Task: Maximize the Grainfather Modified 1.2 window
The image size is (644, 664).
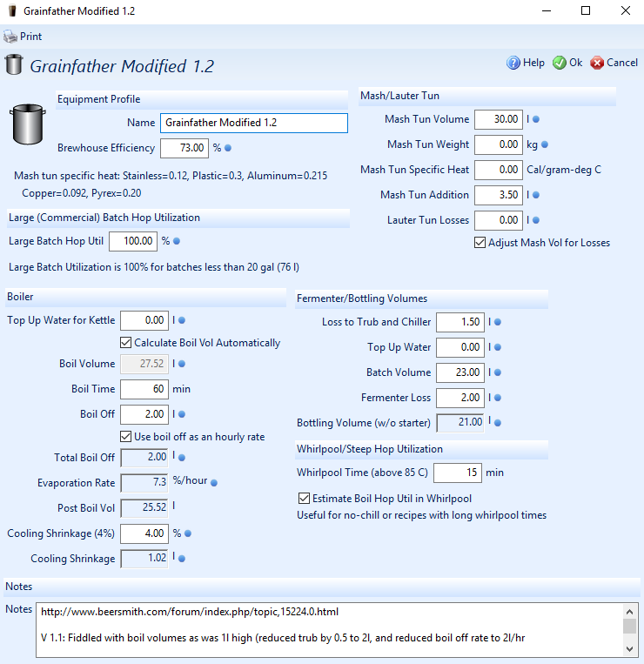Action: [586, 11]
